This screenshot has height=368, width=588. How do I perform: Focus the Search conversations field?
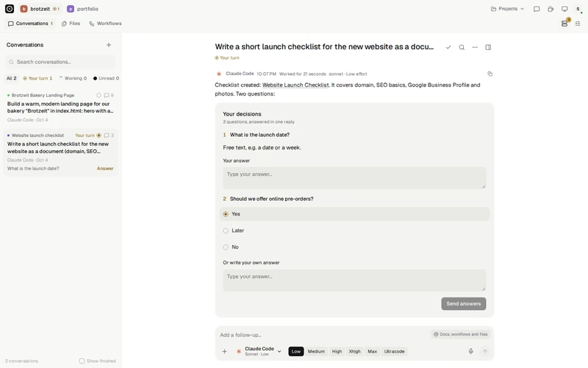60,62
